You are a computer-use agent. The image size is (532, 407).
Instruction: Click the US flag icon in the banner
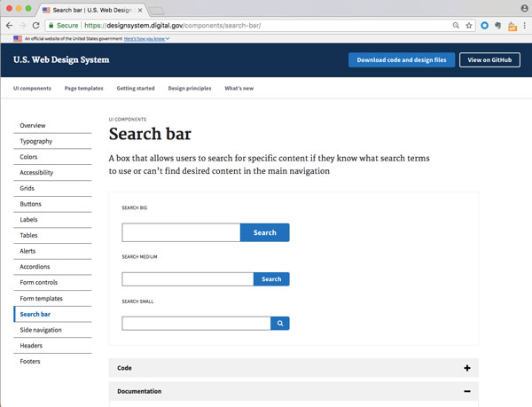tap(18, 39)
